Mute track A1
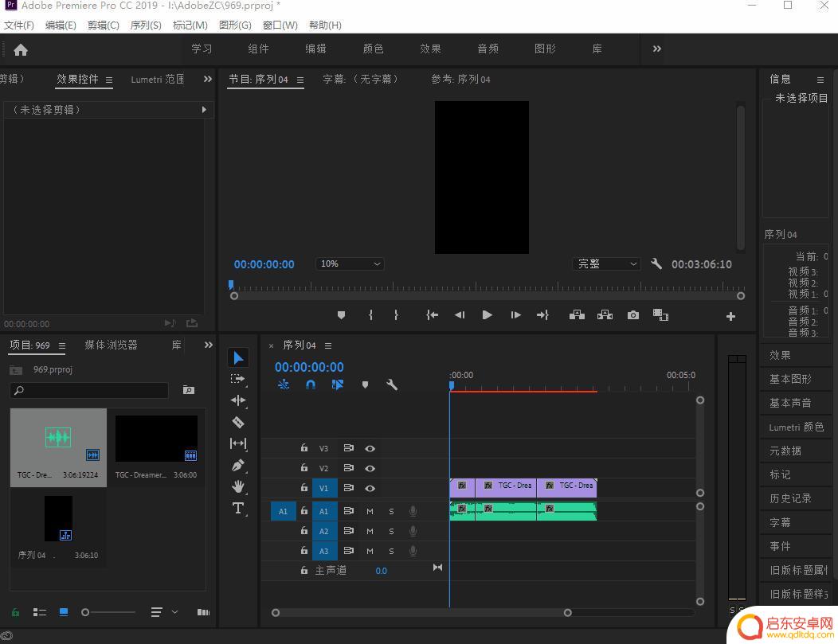This screenshot has height=644, width=838. click(x=370, y=512)
